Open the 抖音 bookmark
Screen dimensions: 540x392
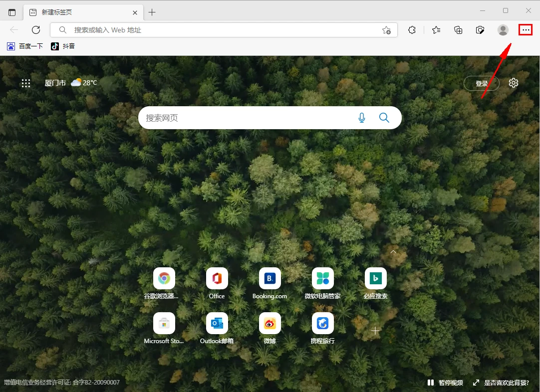pyautogui.click(x=63, y=46)
